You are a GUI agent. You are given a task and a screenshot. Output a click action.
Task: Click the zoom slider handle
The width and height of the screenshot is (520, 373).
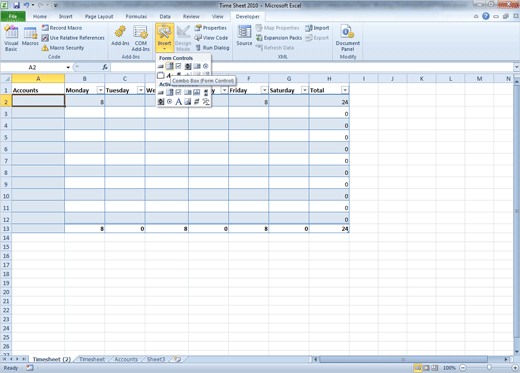[x=489, y=368]
